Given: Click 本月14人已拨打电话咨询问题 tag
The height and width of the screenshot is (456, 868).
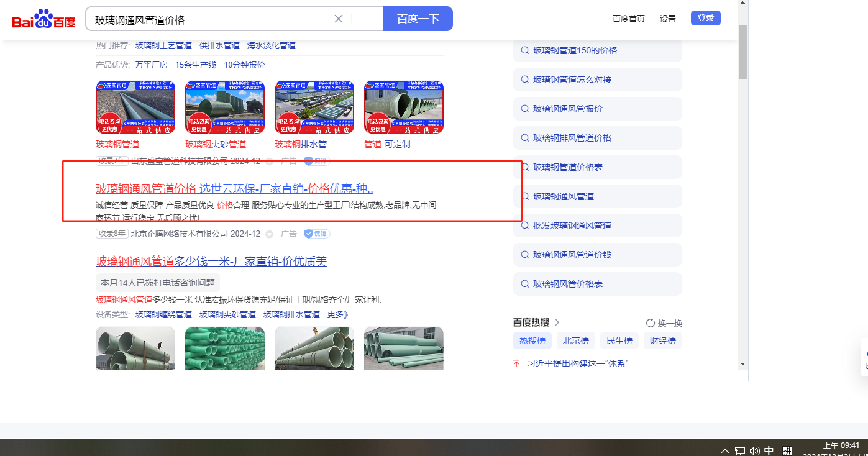Looking at the screenshot, I should pos(158,283).
